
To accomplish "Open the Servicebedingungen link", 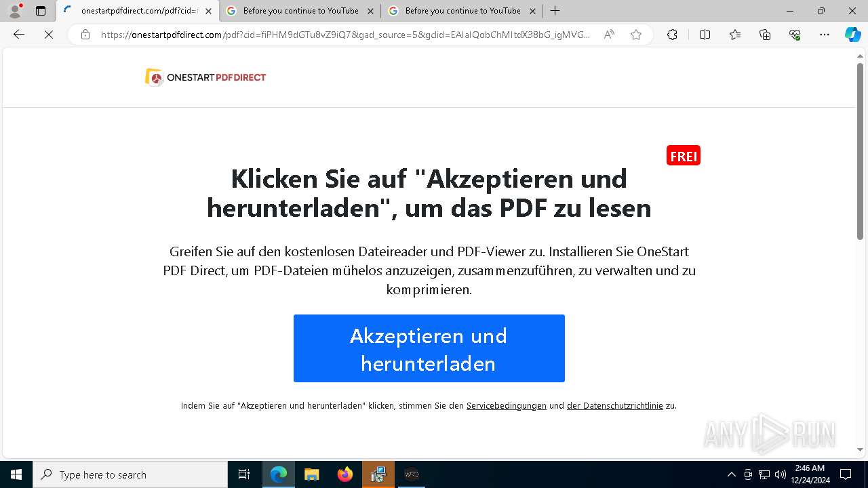I will (x=507, y=406).
